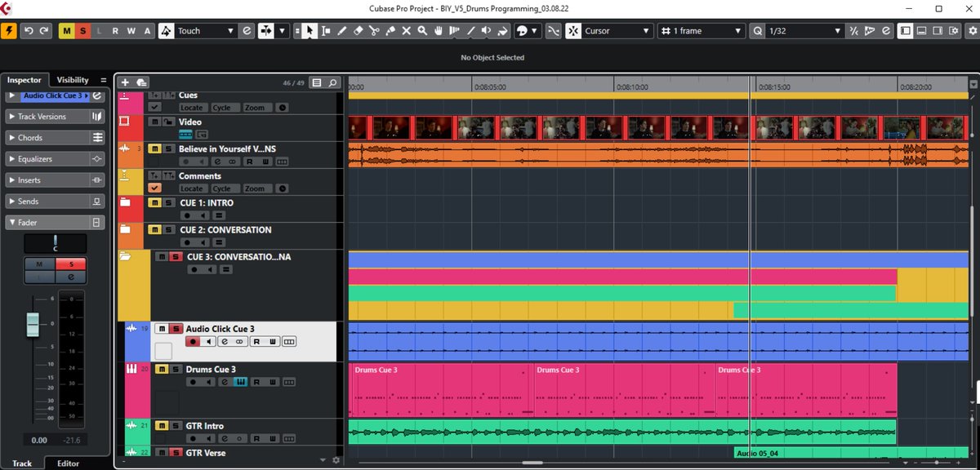Viewport: 980px width, 470px height.
Task: Select the Object Selection arrow tool
Action: tap(310, 30)
